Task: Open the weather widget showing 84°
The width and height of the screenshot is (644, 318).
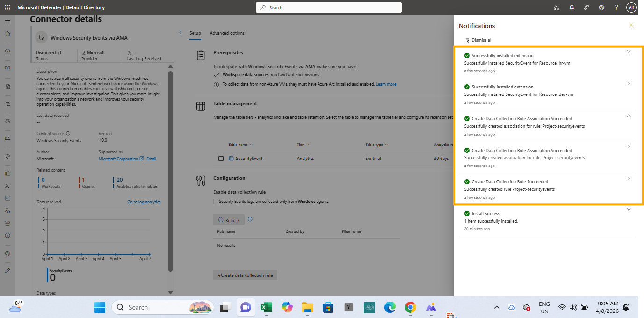Action: [x=16, y=306]
